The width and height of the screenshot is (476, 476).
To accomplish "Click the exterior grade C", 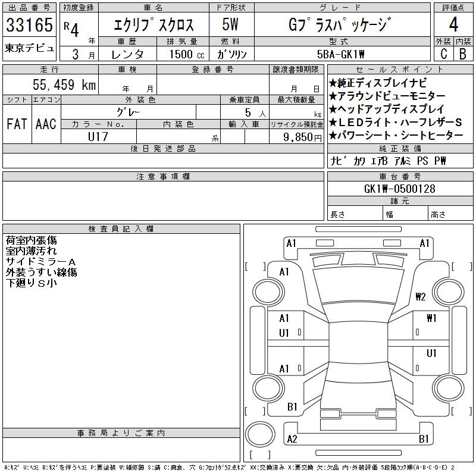I will [x=443, y=54].
